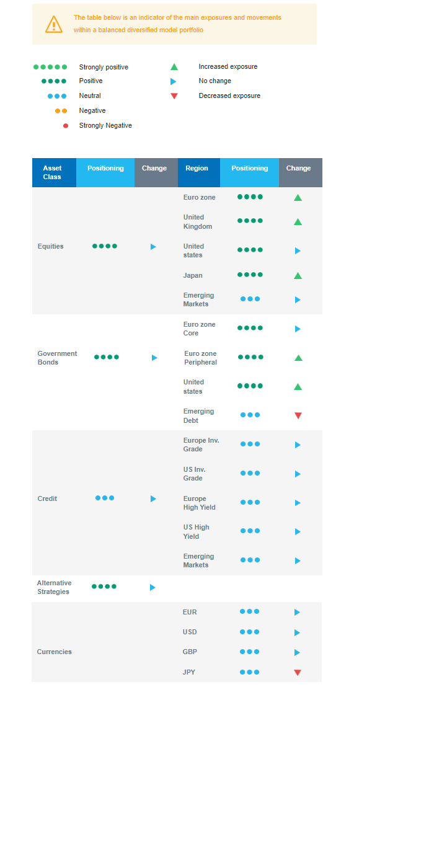The height and width of the screenshot is (868, 434).
Task: Click the Currencies asset class label
Action: (55, 652)
